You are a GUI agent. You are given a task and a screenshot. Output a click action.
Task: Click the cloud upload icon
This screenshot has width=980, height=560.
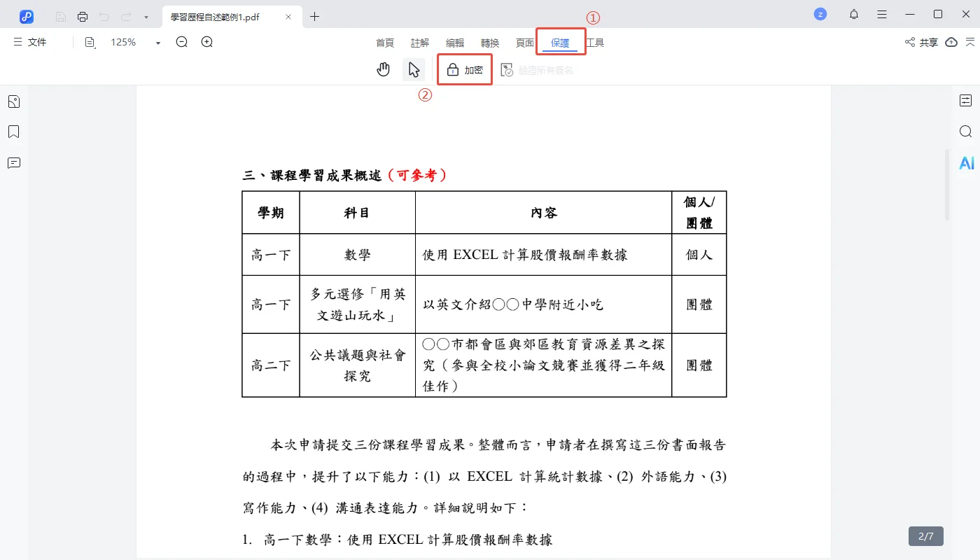(951, 42)
